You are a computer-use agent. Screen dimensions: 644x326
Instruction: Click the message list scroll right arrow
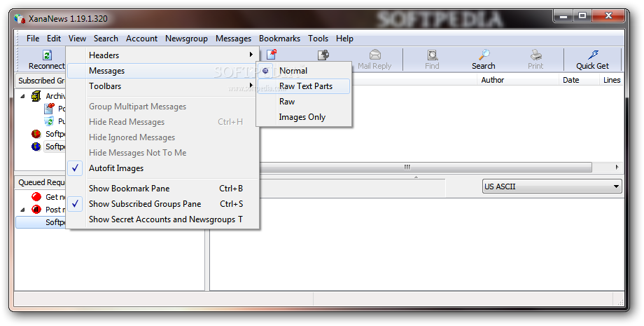click(x=617, y=168)
